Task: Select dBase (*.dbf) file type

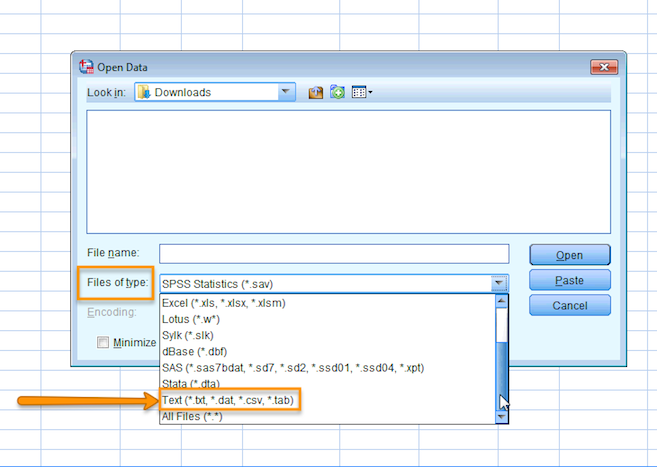Action: click(x=327, y=352)
